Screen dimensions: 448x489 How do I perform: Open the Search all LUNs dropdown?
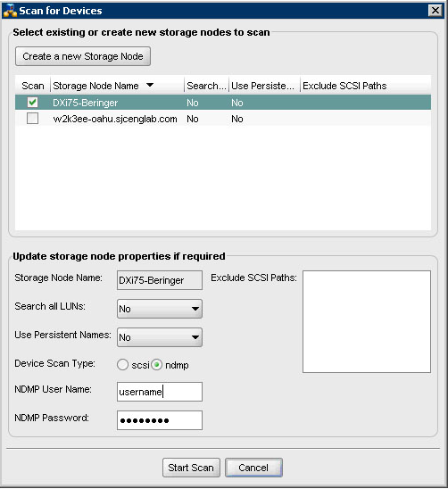[160, 309]
